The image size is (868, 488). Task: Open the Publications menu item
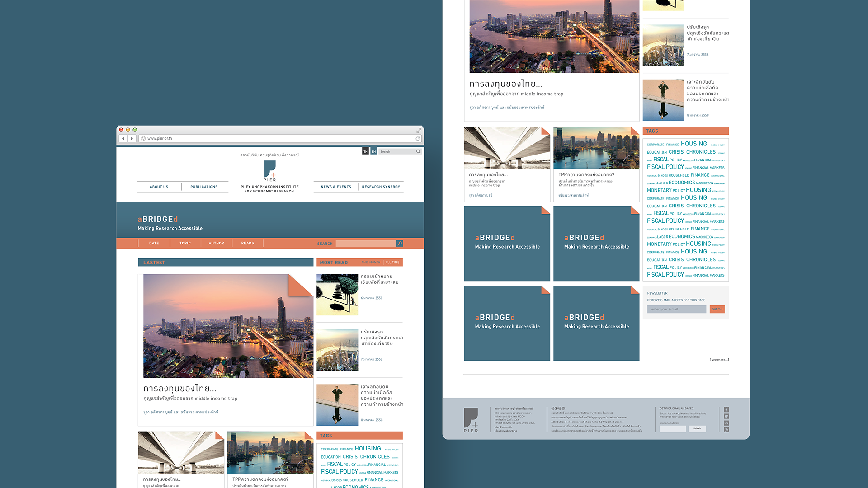(204, 187)
